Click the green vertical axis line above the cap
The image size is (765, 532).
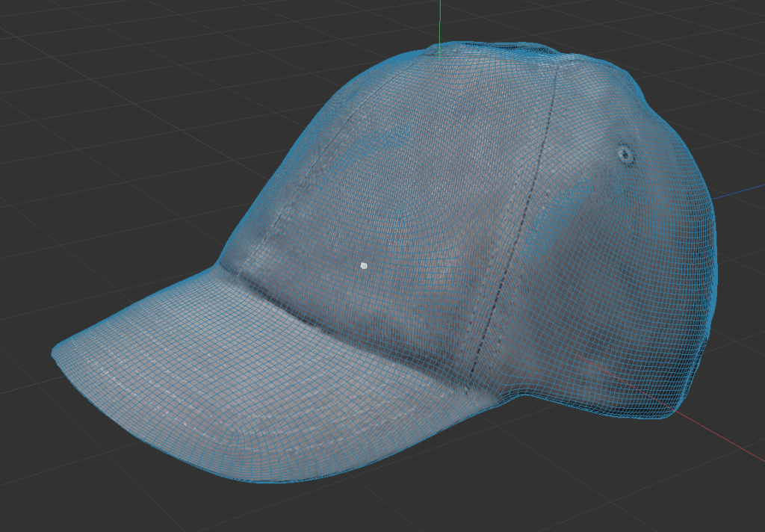(x=440, y=21)
